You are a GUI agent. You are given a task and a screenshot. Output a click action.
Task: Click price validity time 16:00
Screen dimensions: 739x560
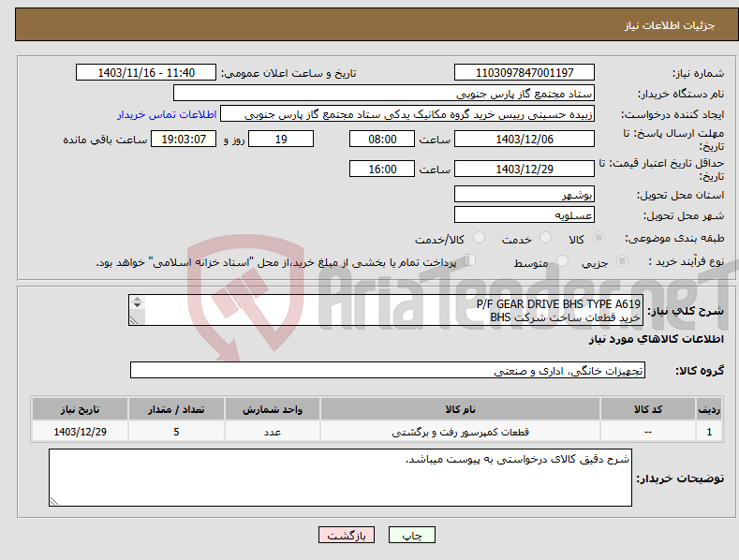pos(382,169)
